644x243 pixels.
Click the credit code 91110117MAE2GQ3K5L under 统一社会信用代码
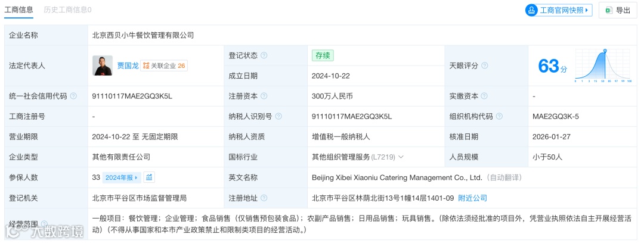[132, 96]
